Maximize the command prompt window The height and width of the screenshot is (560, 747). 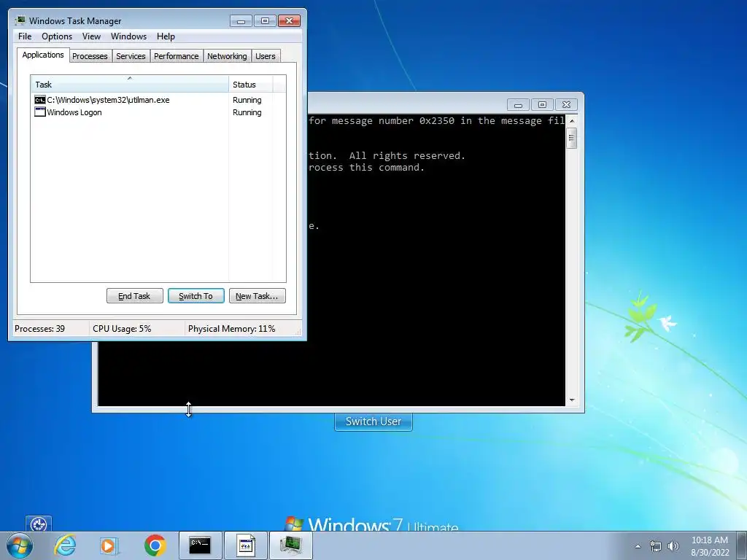542,105
